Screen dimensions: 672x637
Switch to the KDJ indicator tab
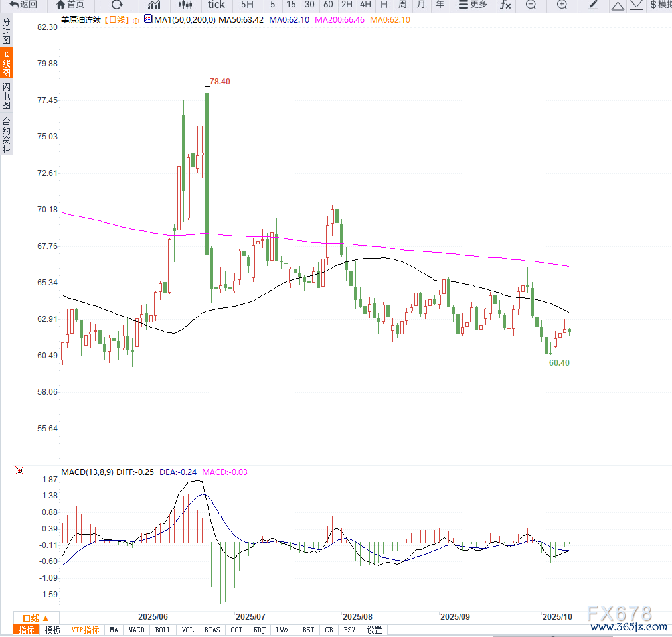259,630
